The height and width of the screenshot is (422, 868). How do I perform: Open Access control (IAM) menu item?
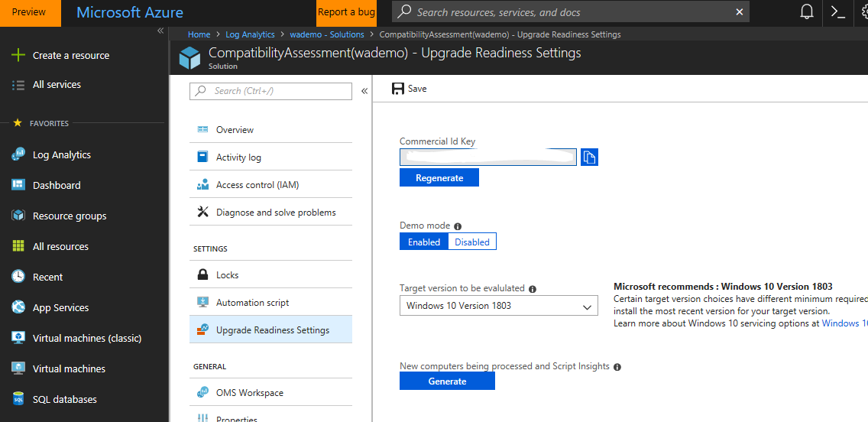tap(257, 185)
